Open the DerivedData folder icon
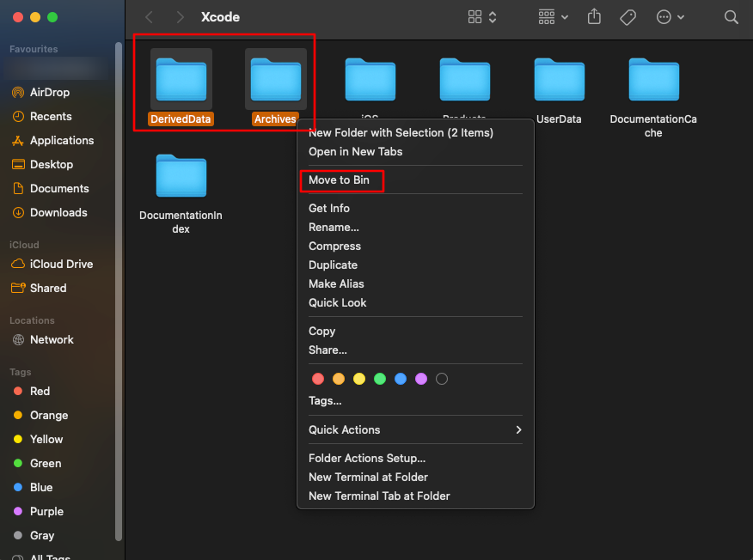753x560 pixels. [x=181, y=80]
